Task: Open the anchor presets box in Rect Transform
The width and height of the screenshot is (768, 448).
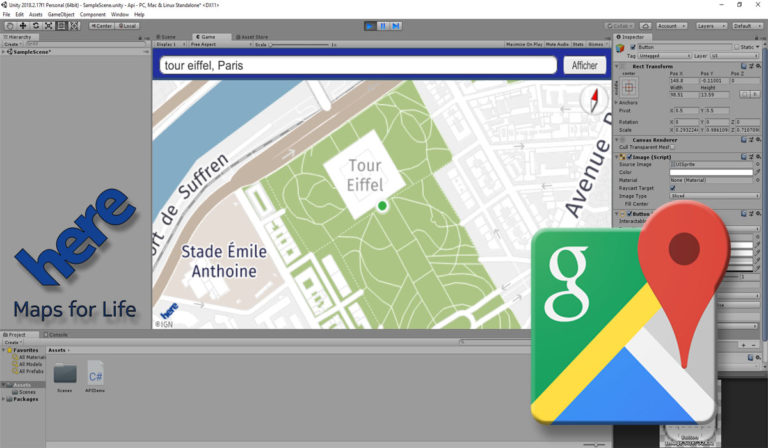Action: [x=629, y=88]
